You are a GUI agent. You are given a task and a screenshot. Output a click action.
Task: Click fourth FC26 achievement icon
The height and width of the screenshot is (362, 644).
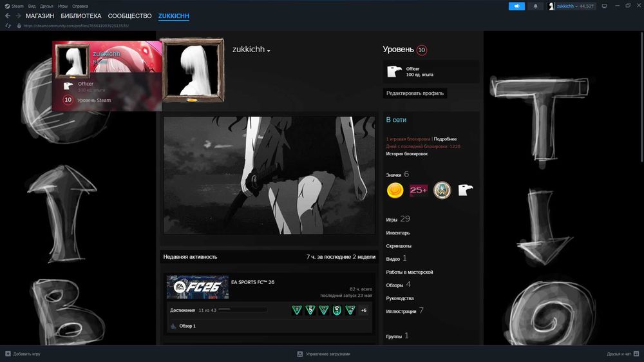tap(337, 310)
